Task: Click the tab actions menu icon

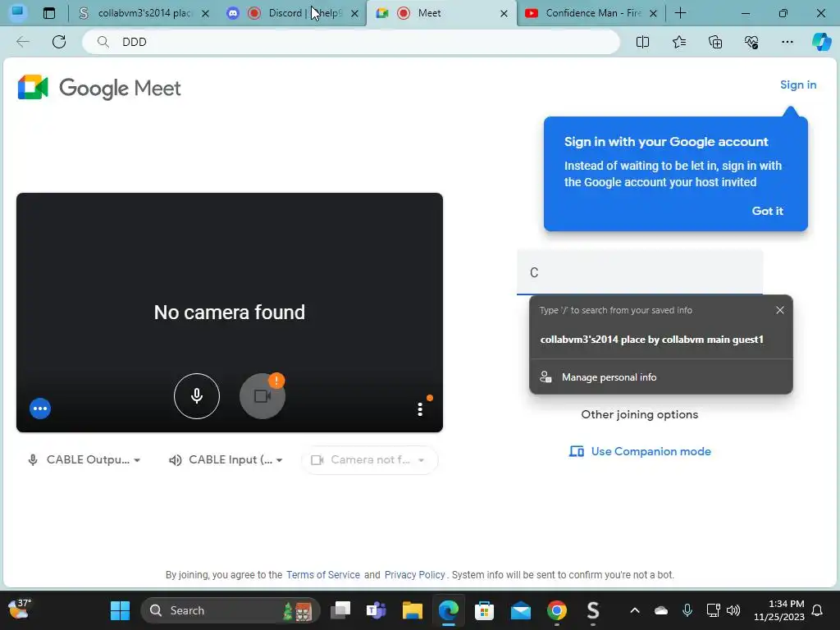Action: pos(49,13)
